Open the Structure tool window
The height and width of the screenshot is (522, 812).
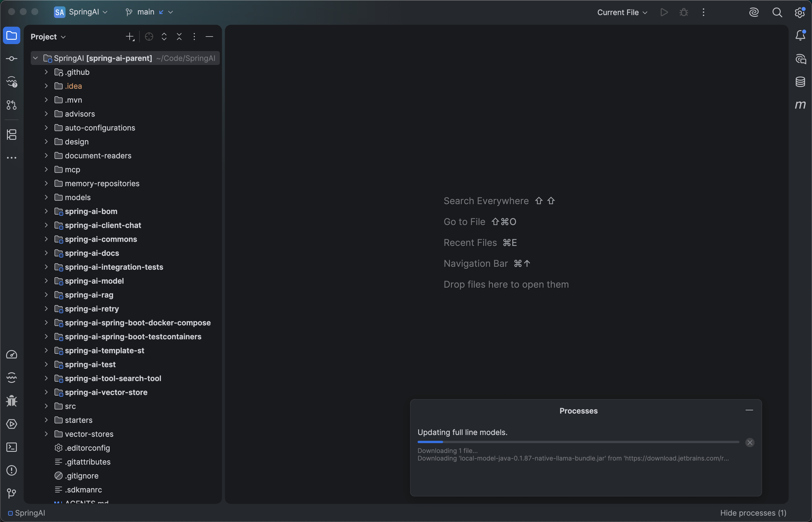coord(12,135)
